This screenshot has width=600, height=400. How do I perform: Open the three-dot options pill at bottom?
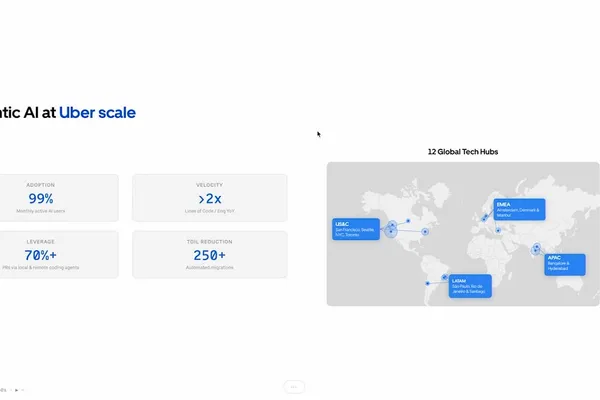point(294,387)
